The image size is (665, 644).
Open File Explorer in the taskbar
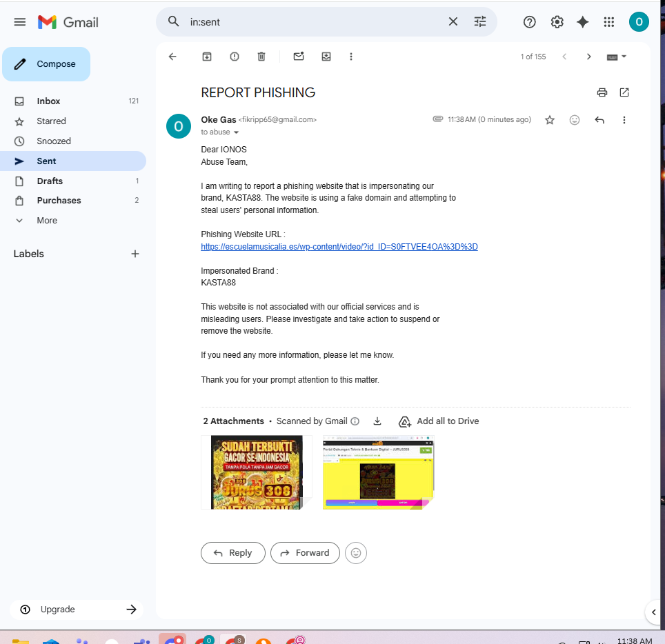21,641
